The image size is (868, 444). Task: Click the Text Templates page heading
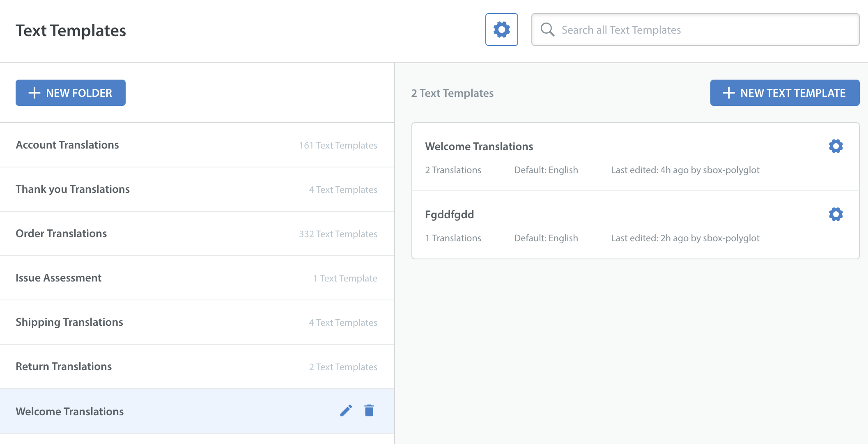pos(71,30)
